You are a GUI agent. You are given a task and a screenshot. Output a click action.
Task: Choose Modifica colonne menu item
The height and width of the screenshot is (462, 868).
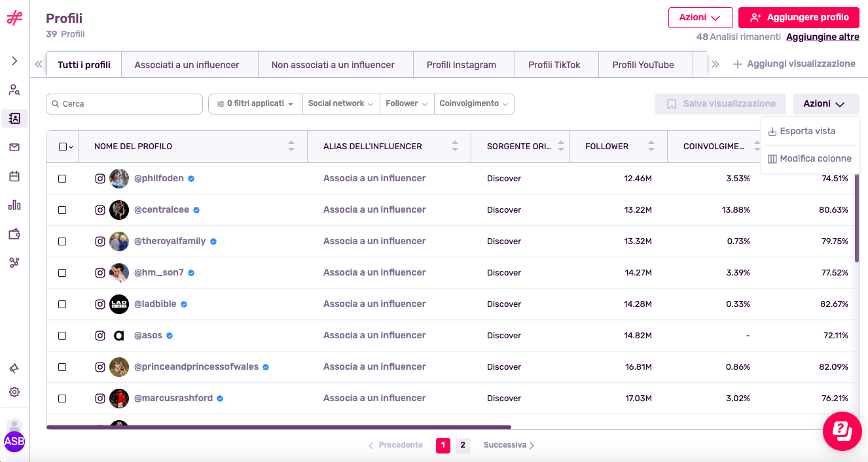[x=810, y=158]
